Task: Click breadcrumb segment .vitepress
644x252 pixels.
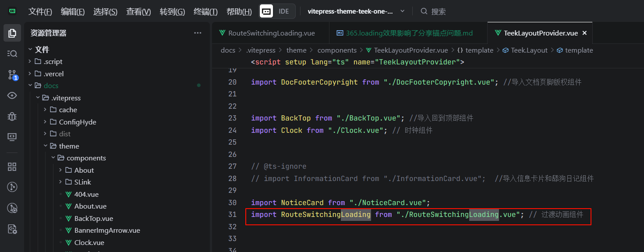Action: pyautogui.click(x=261, y=50)
